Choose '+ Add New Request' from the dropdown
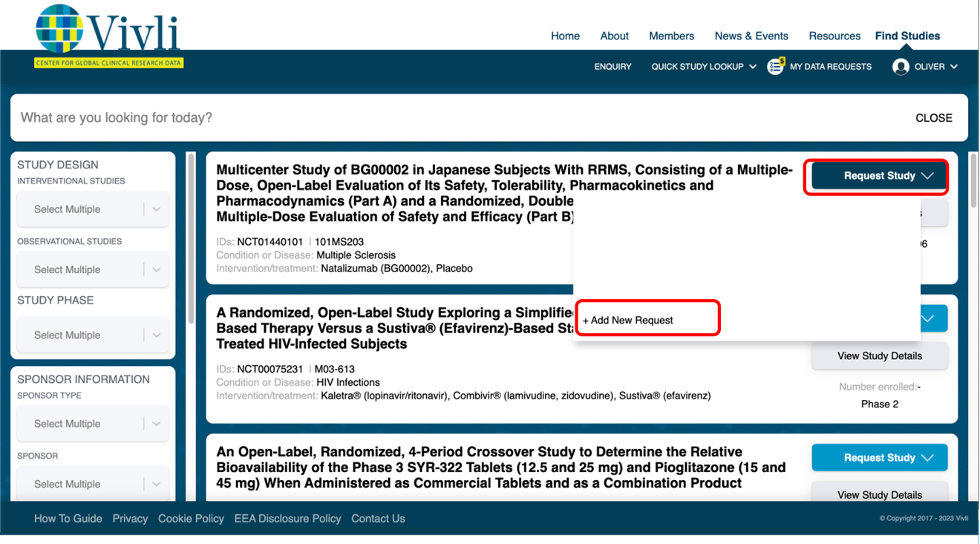 click(x=628, y=320)
